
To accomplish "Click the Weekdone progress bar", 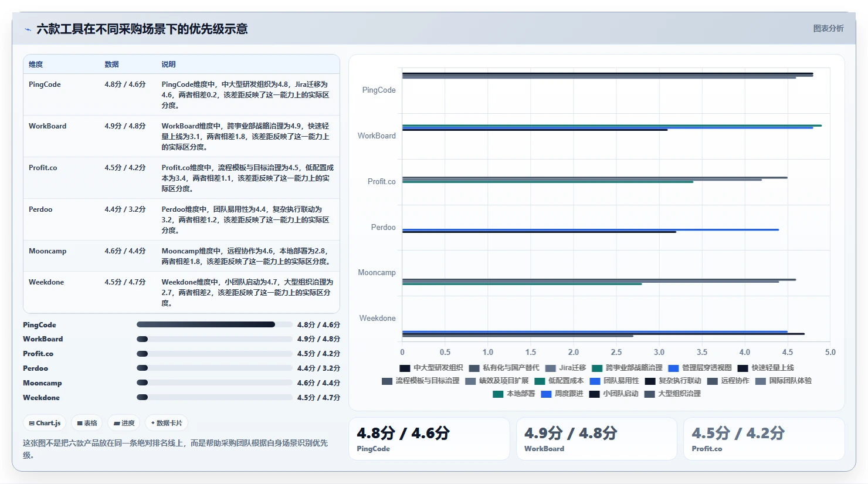I will pos(215,397).
